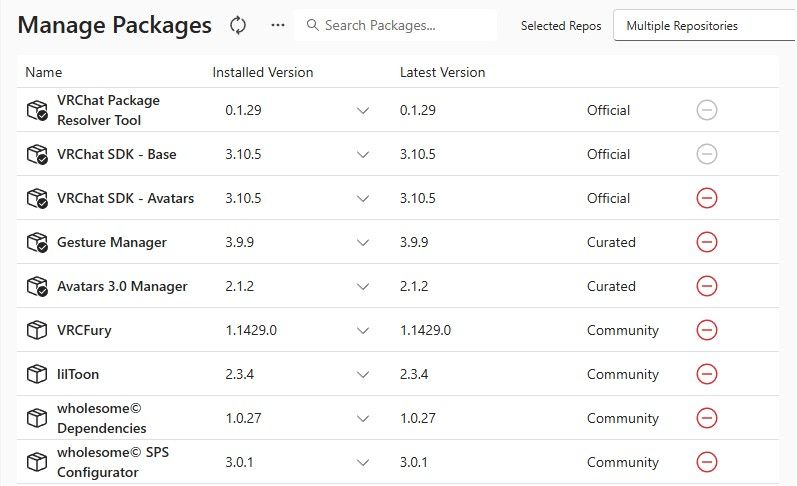
Task: Open version dropdown for Gesture Manager
Action: point(363,242)
